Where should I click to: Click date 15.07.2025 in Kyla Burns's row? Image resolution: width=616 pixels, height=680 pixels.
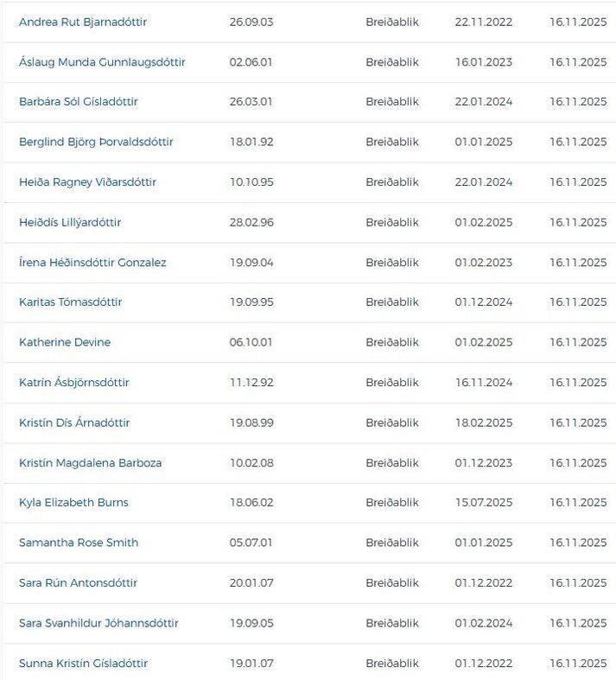click(x=483, y=503)
